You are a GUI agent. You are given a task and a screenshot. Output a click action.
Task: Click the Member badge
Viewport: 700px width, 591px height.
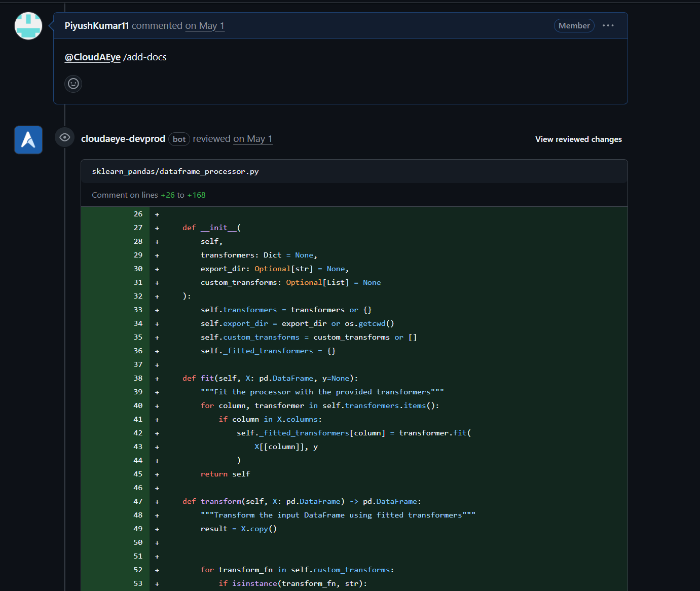[x=574, y=25]
